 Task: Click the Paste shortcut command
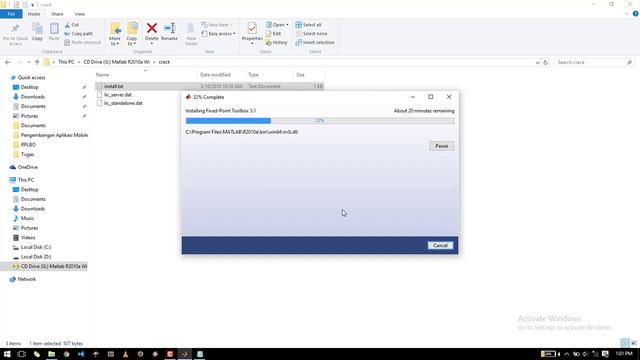82,42
